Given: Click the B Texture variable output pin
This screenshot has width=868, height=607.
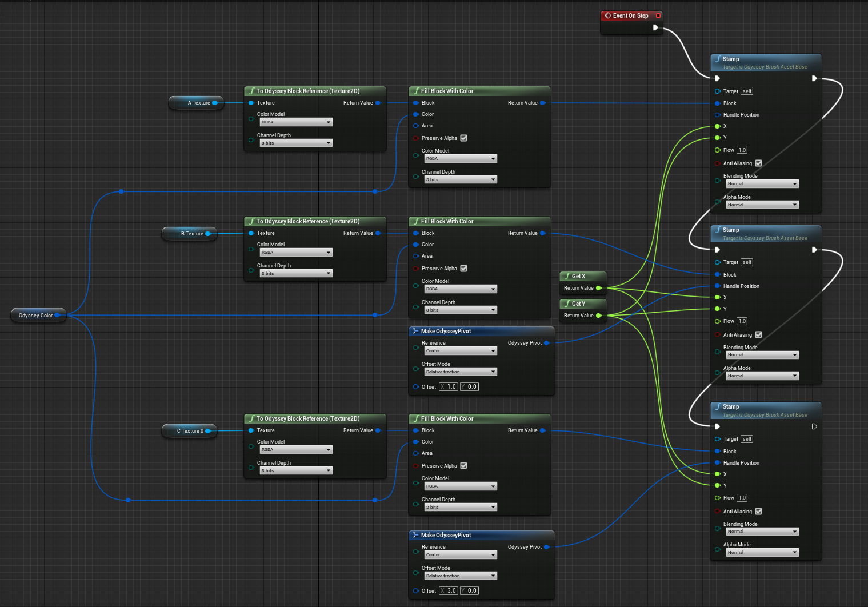Looking at the screenshot, I should [208, 234].
